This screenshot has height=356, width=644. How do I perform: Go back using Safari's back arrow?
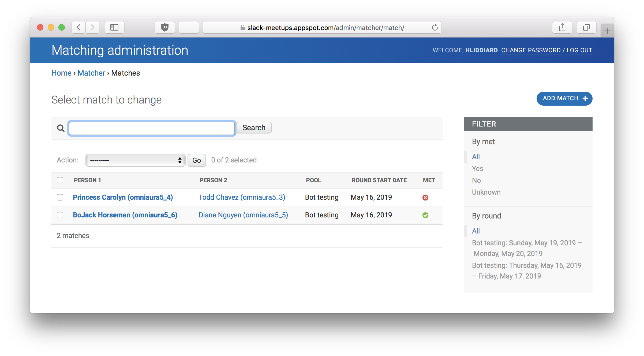[x=78, y=27]
